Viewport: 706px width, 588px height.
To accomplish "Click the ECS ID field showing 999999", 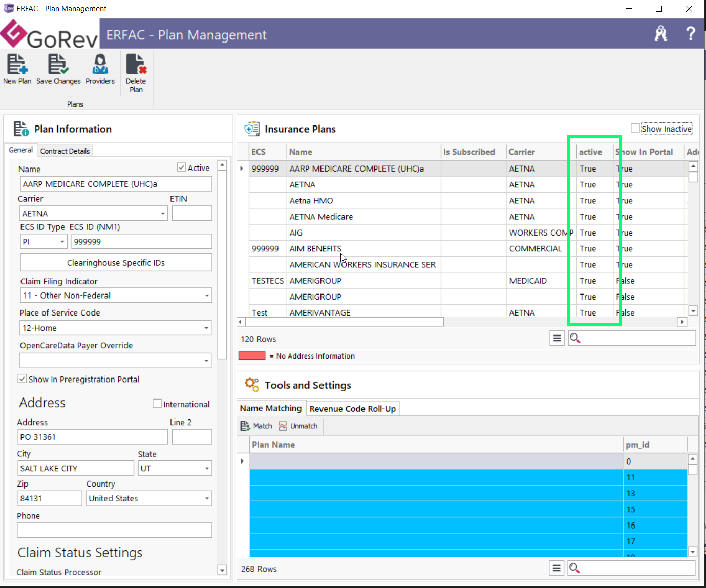I will (142, 241).
